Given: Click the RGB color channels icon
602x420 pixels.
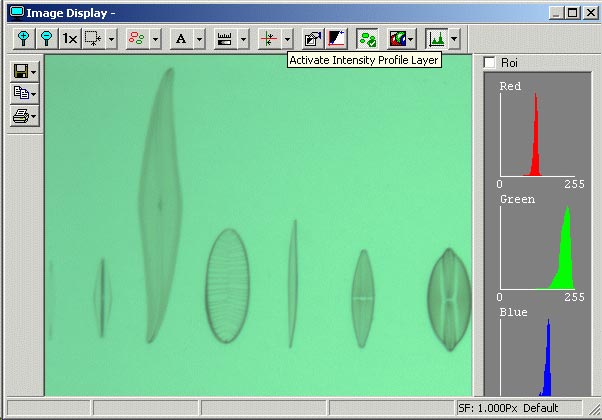Looking at the screenshot, I should [398, 39].
